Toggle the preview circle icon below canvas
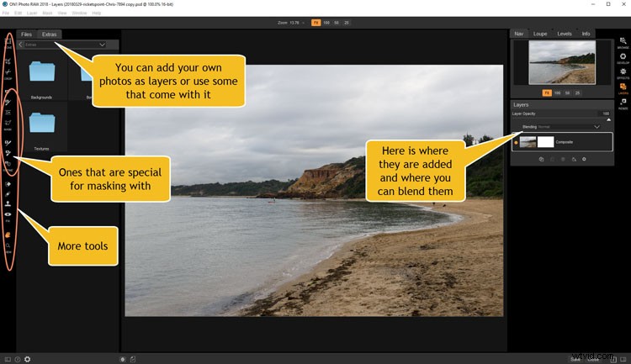Screen dimensions: 631x364 pos(123,359)
